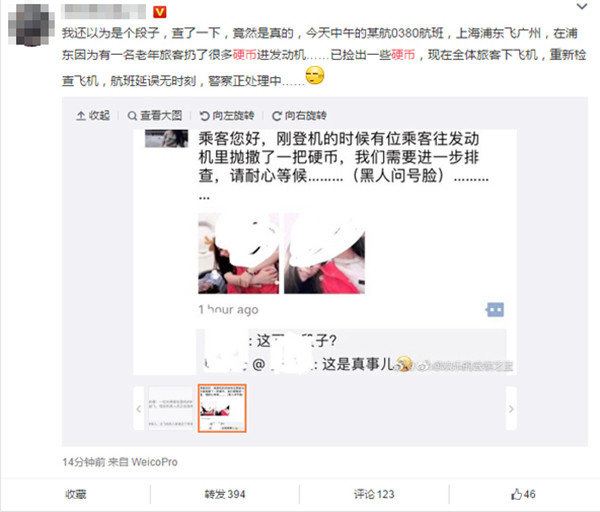
Task: Open 评论 123 comments tab
Action: 374,494
